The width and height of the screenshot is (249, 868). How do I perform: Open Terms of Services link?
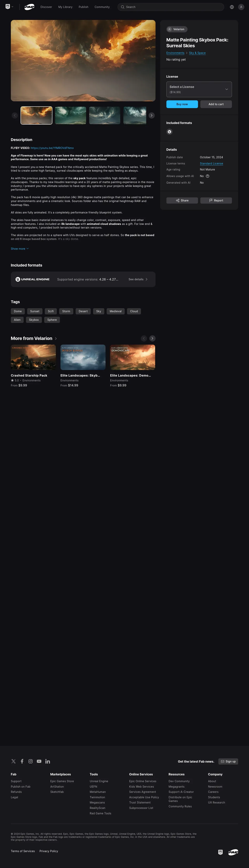pyautogui.click(x=23, y=851)
